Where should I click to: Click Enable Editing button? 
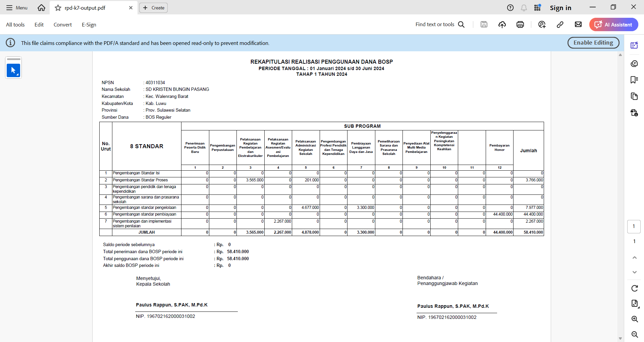[593, 43]
